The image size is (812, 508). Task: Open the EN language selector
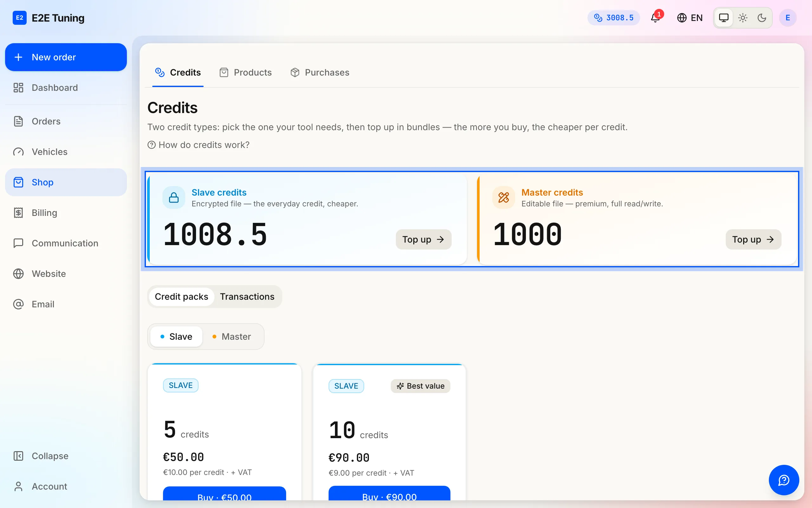(x=690, y=18)
